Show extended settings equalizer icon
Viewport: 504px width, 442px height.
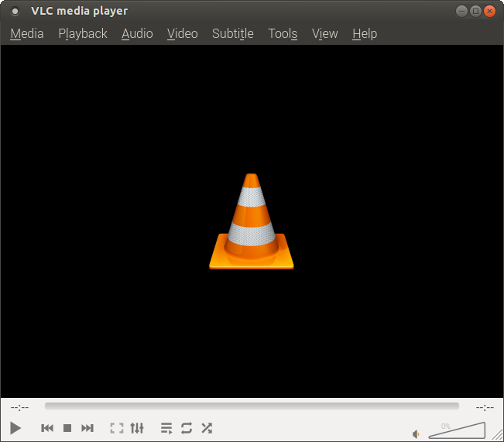[137, 428]
